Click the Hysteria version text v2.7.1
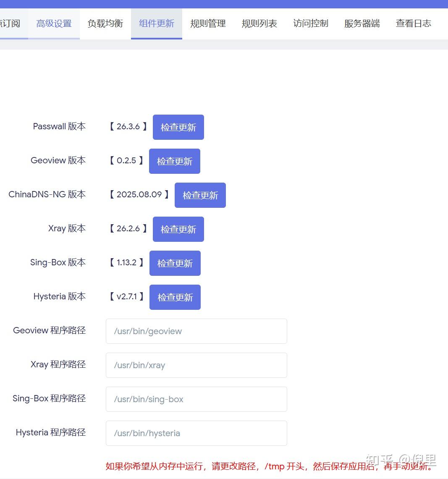The image size is (448, 479). [126, 296]
